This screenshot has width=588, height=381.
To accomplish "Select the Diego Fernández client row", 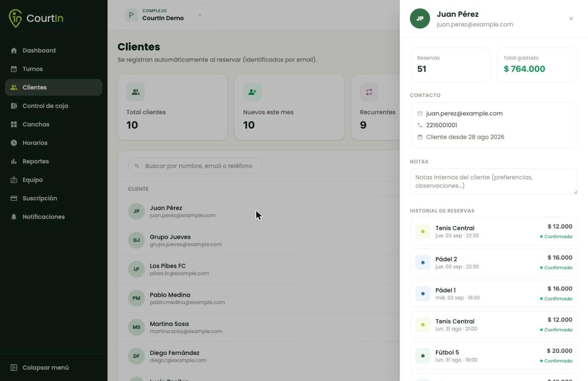I will (x=259, y=356).
